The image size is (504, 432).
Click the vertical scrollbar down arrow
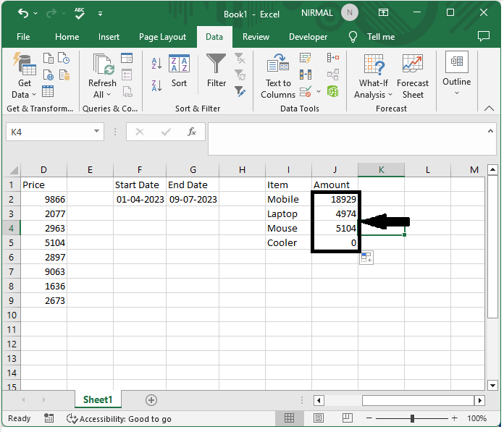tap(492, 385)
